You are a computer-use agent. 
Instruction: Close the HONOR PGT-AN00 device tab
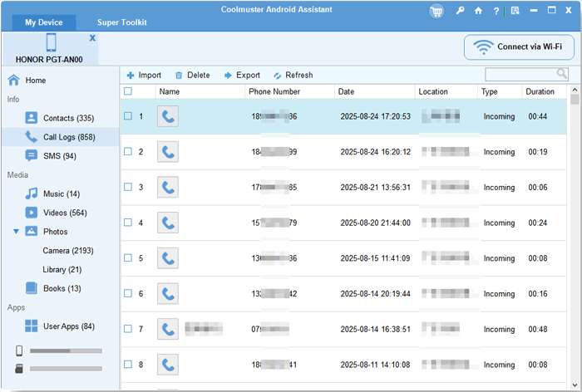coord(92,38)
